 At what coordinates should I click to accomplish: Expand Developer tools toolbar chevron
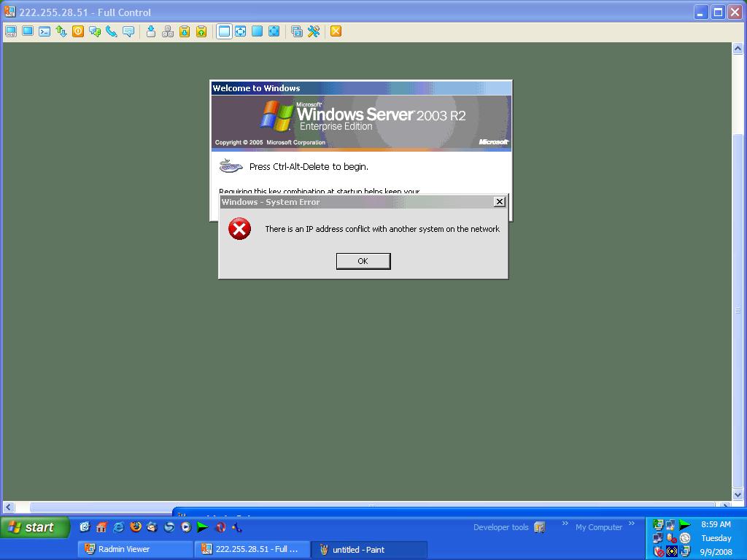click(565, 524)
